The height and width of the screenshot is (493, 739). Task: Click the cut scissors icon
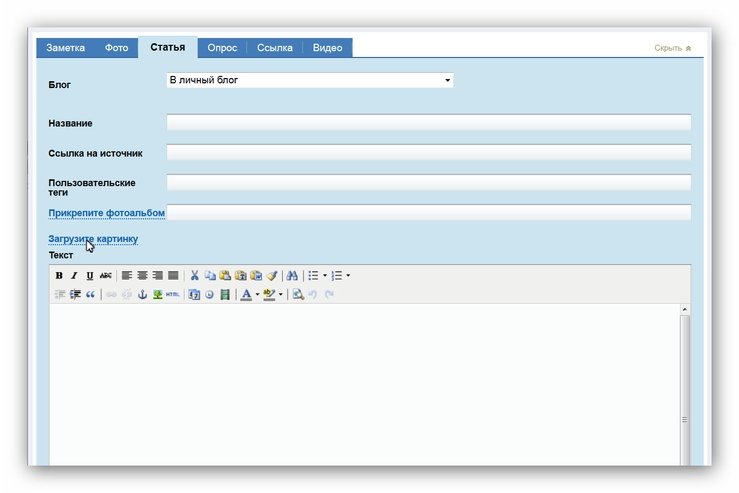[x=195, y=276]
